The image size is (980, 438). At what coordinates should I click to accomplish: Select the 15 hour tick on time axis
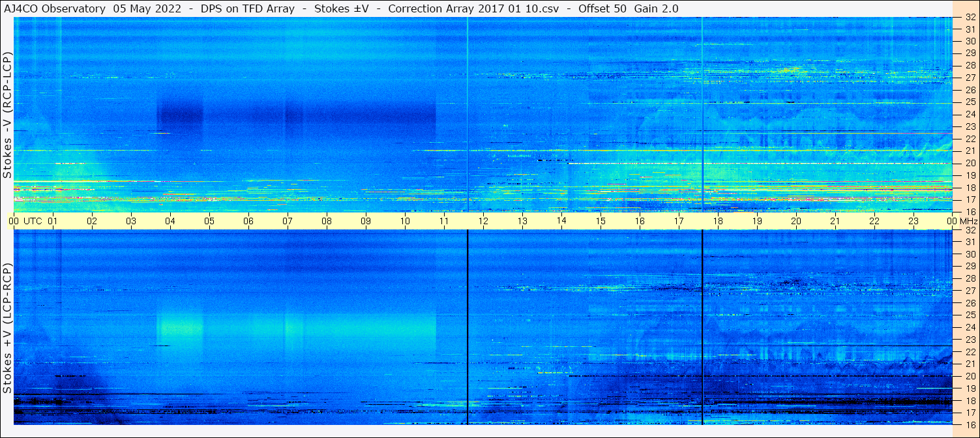(601, 221)
